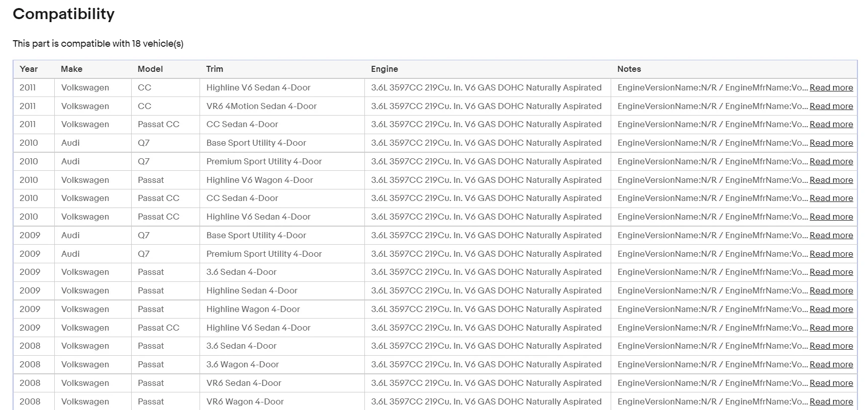Viewport: 868px width, 410px height.
Task: Open Read more for 2008 Passat 3.6 Sedan
Action: click(831, 346)
